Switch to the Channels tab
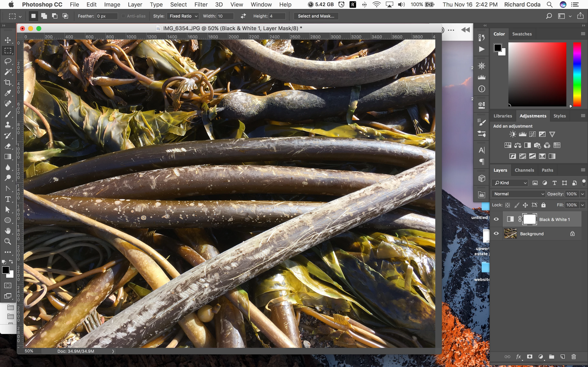588x367 pixels. click(x=524, y=170)
